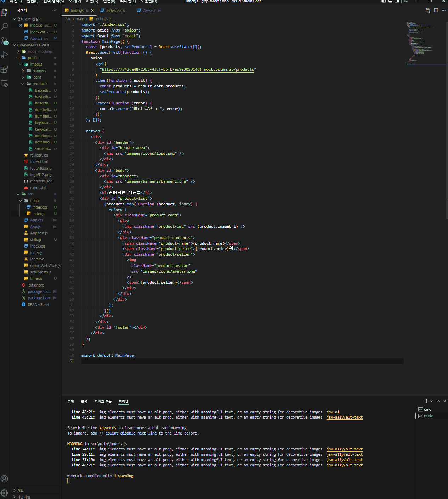This screenshot has width=448, height=499.
Task: Click the Open Changes icon in editor toolbar
Action: pos(428,11)
